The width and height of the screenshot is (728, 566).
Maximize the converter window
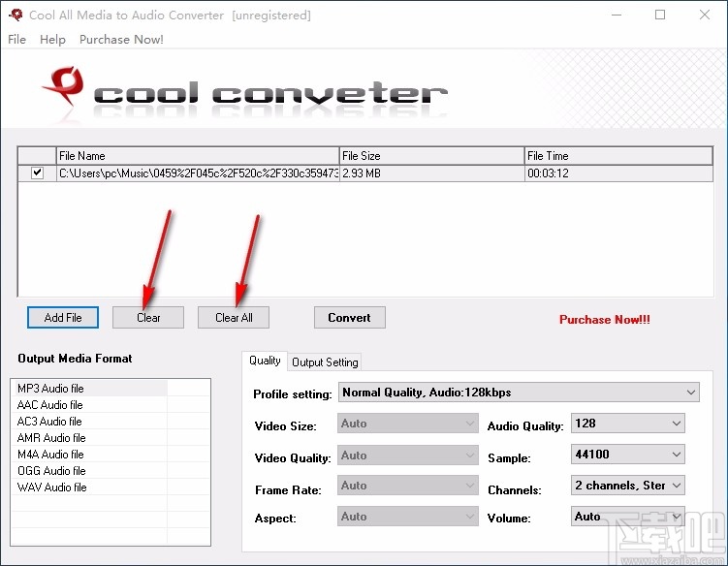660,15
